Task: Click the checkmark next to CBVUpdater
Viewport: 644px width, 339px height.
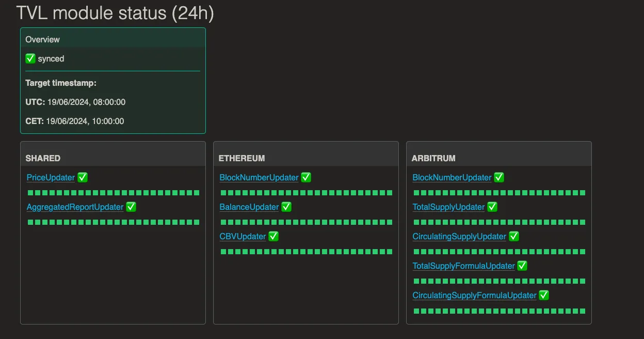Action: tap(273, 236)
